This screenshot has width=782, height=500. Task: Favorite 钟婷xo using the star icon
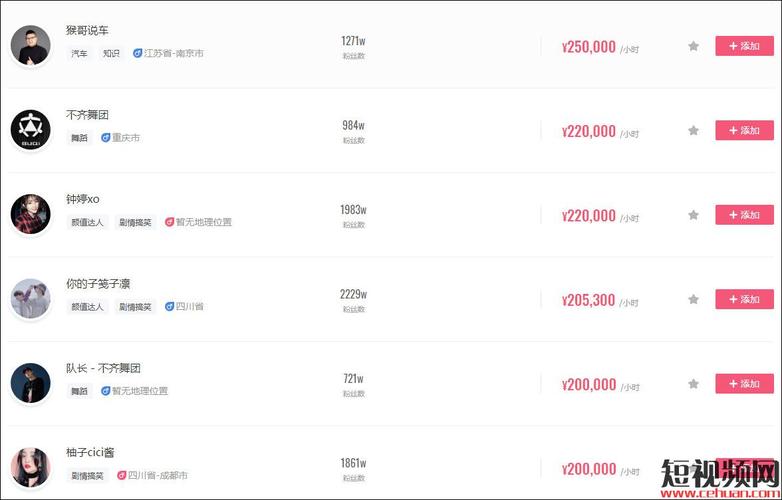(693, 215)
